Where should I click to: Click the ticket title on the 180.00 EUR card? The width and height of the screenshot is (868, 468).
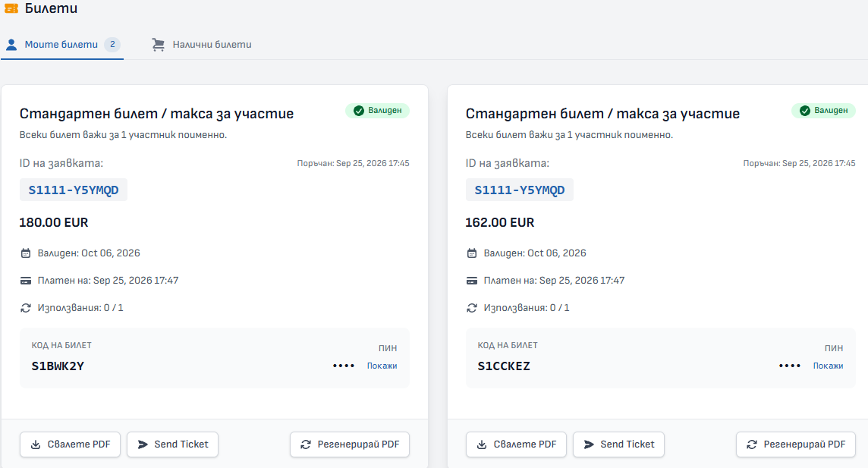pyautogui.click(x=156, y=114)
